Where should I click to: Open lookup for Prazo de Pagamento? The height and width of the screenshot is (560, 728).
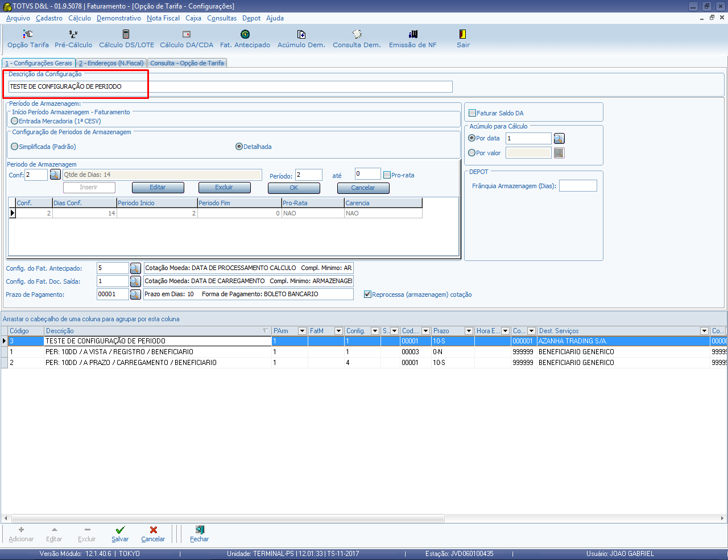tap(135, 294)
